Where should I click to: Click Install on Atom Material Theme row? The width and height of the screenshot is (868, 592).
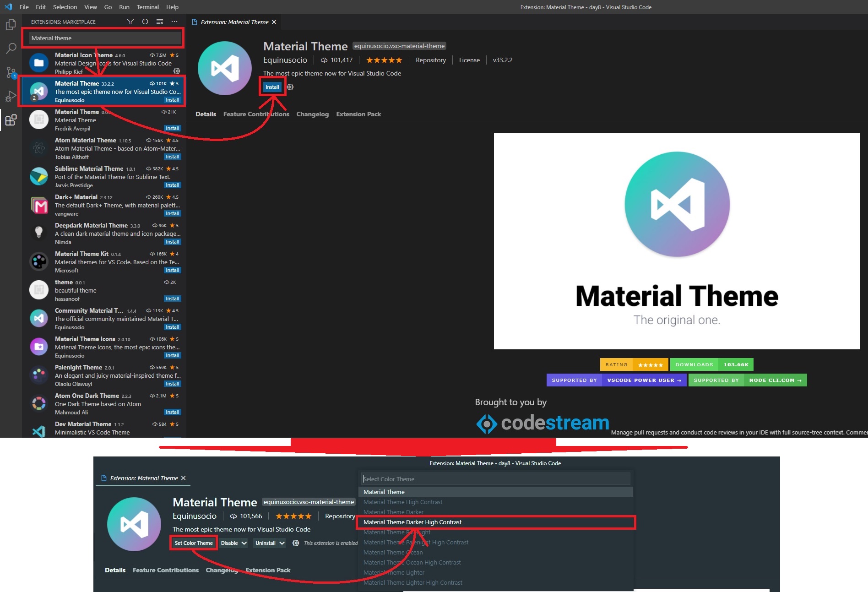click(173, 157)
